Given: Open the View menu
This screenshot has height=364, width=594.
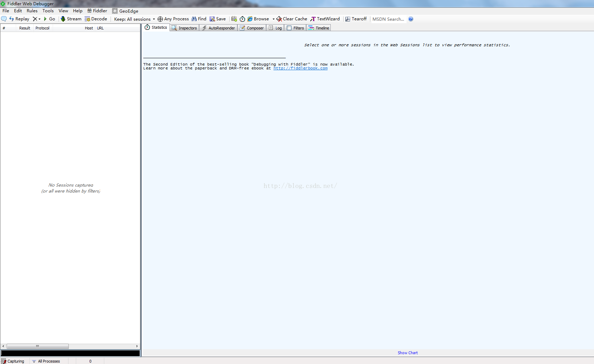Looking at the screenshot, I should click(63, 11).
